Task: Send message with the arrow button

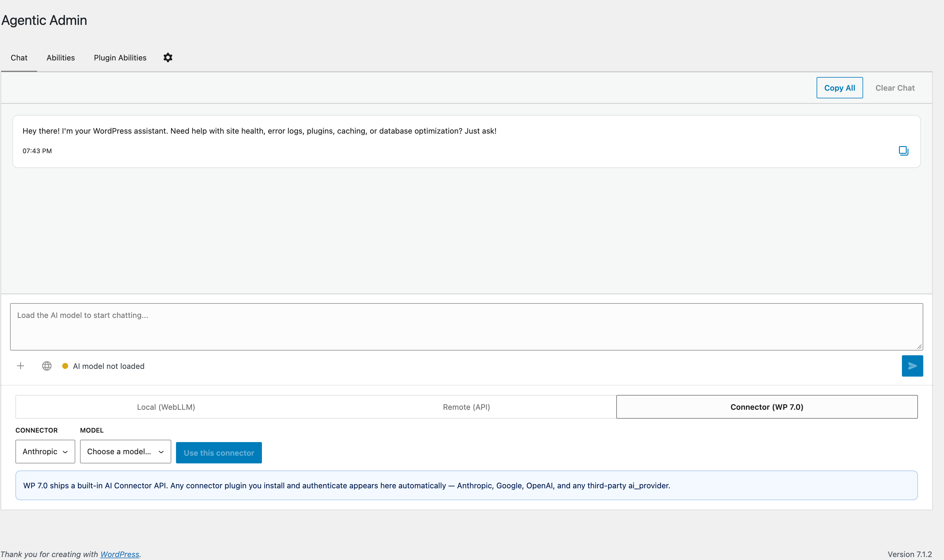Action: click(x=912, y=366)
